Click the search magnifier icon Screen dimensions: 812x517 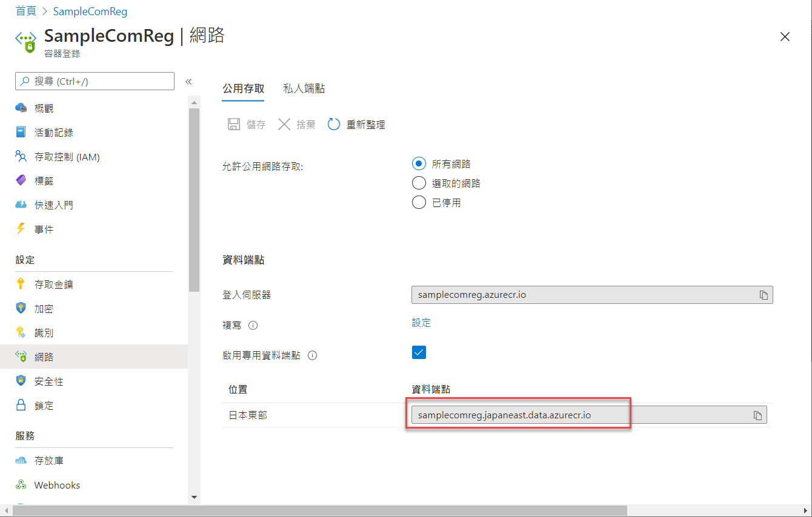(x=25, y=81)
